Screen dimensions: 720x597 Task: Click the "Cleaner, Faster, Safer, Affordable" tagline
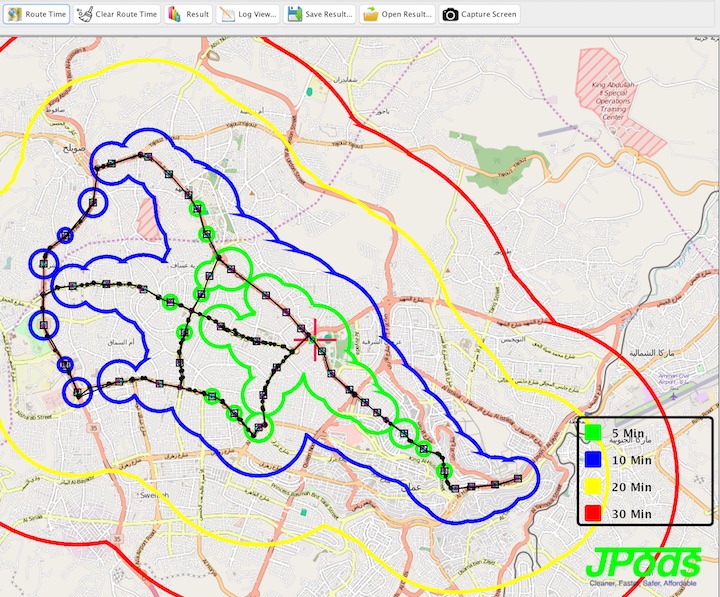645,583
